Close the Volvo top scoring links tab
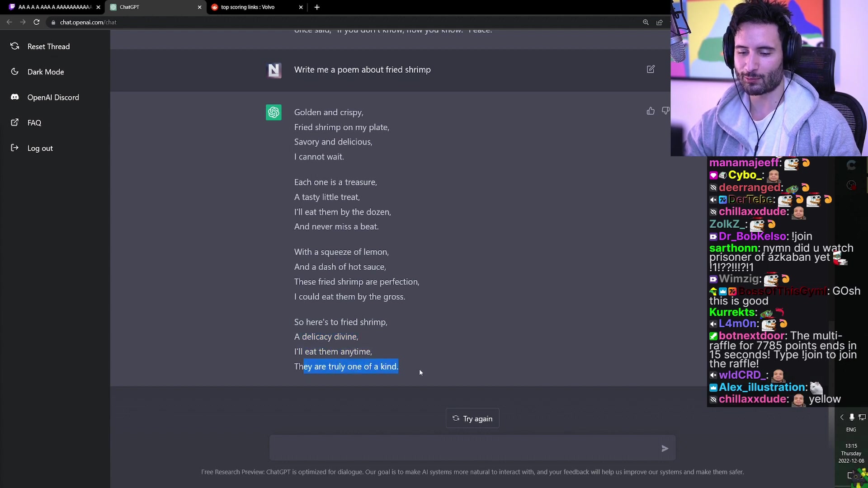This screenshot has width=868, height=488. click(x=301, y=7)
